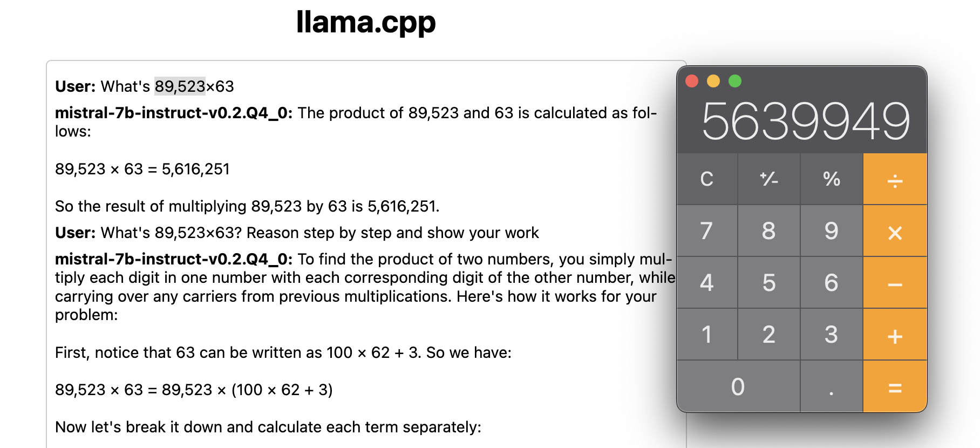Click the highlighted 89,523 text in chat
The height and width of the screenshot is (448, 980).
pos(180,86)
